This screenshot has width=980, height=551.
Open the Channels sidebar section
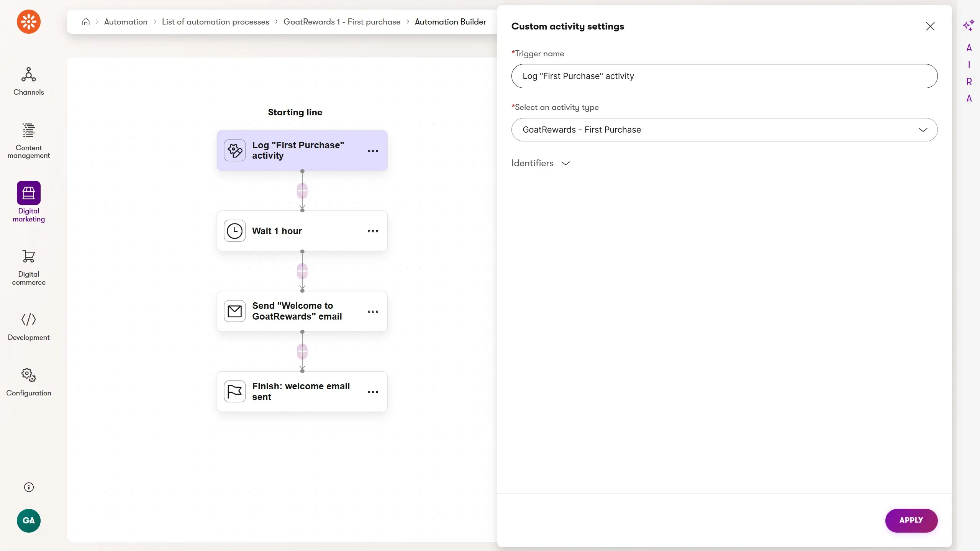28,81
